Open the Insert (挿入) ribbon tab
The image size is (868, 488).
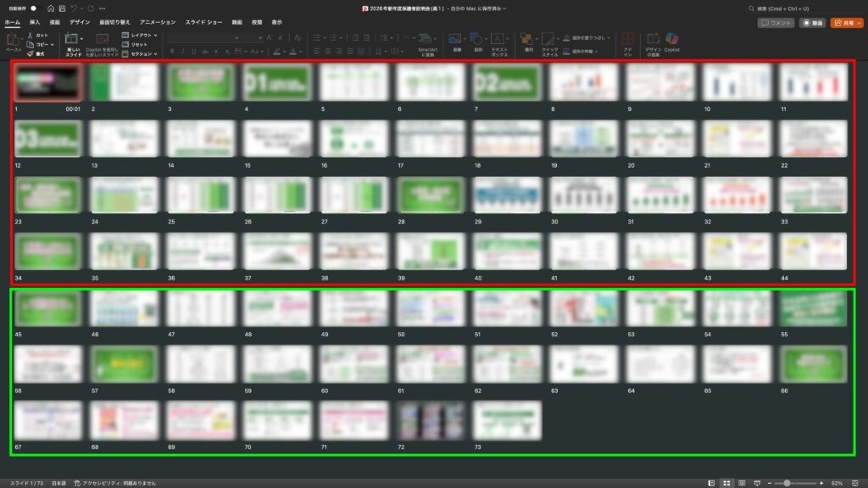click(35, 22)
